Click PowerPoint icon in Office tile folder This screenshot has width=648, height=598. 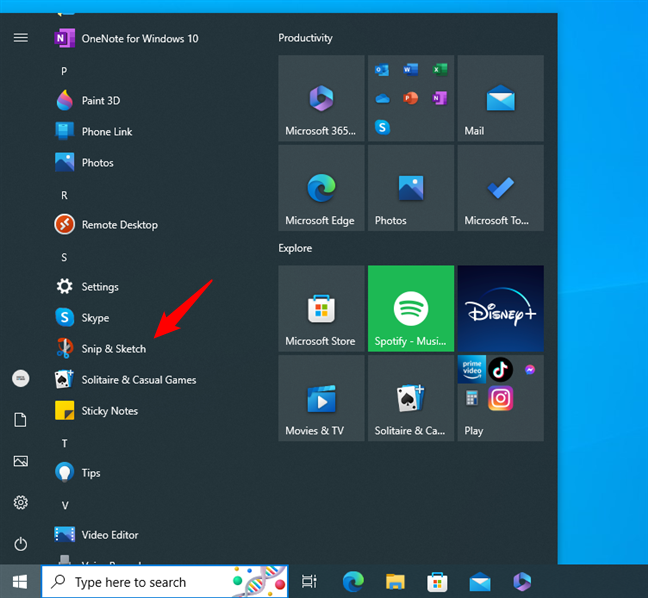[x=410, y=98]
